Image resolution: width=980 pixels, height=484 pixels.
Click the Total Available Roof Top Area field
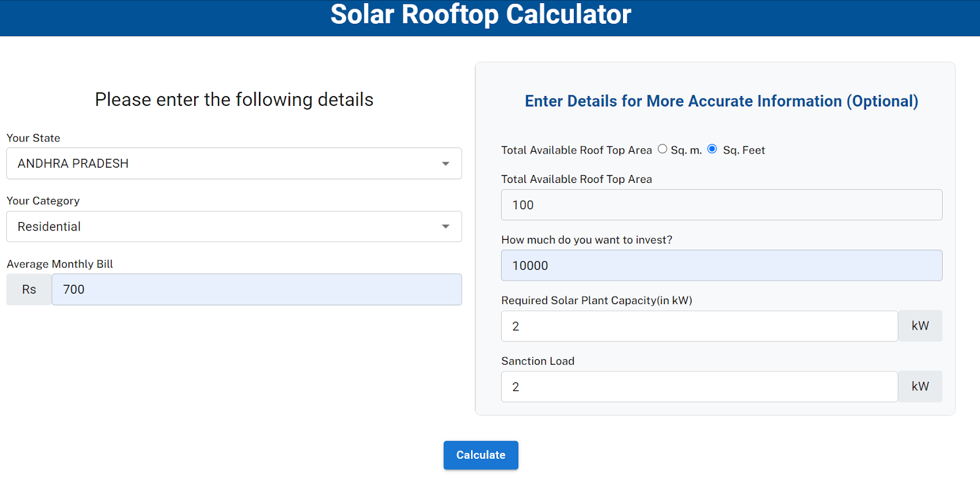coord(722,205)
